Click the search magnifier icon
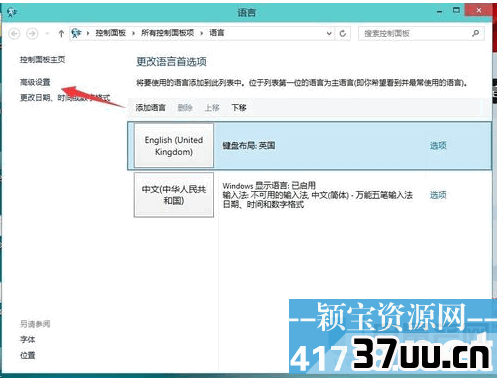 [476, 33]
